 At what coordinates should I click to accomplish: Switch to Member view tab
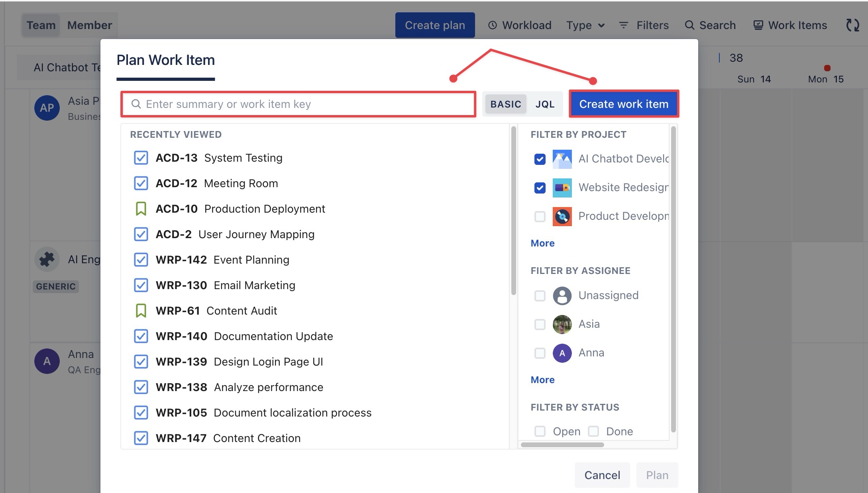90,25
